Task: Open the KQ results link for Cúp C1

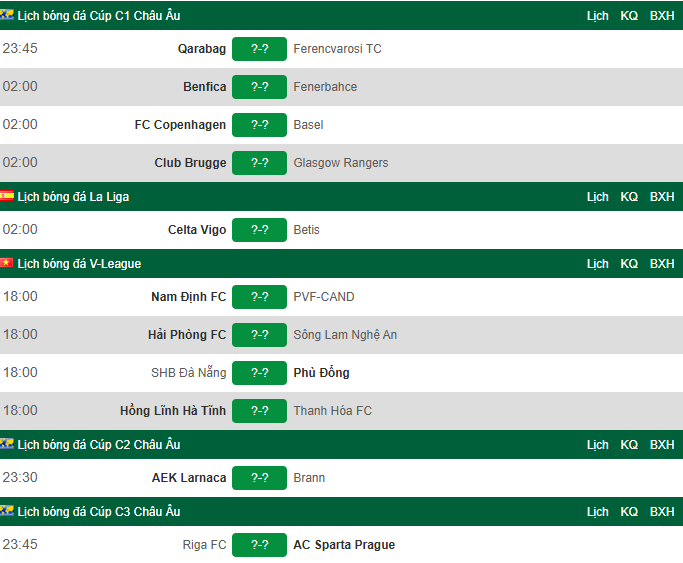Action: coord(629,16)
